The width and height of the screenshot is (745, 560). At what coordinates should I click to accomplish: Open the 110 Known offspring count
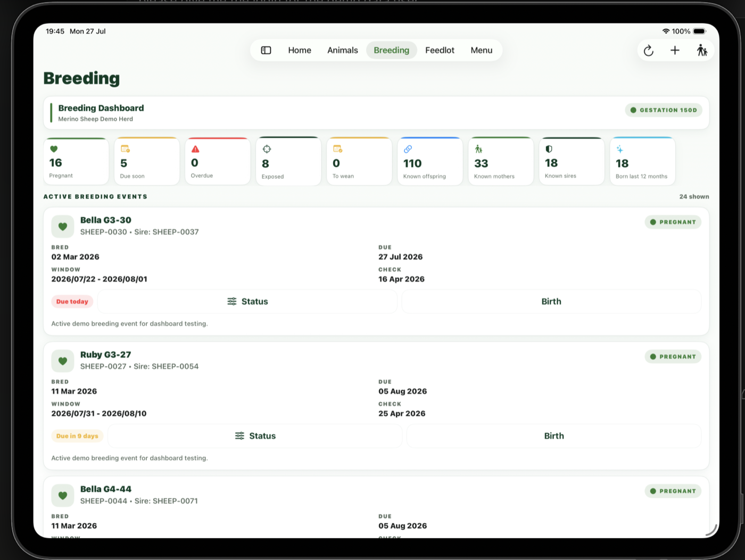pos(412,163)
